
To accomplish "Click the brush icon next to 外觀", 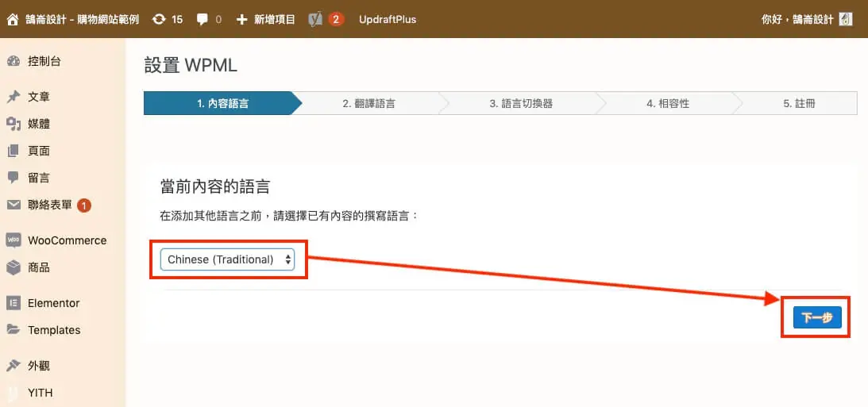I will point(14,366).
